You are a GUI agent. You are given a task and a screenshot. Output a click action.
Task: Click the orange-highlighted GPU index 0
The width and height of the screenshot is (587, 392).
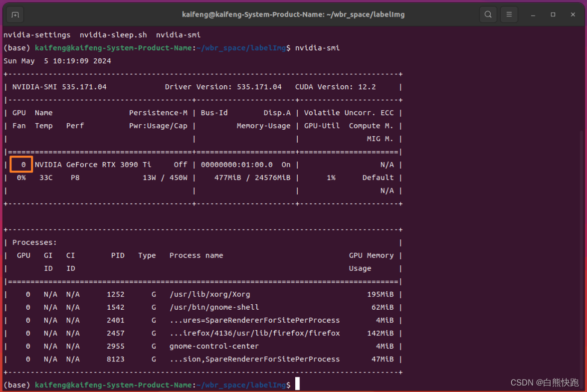[21, 165]
